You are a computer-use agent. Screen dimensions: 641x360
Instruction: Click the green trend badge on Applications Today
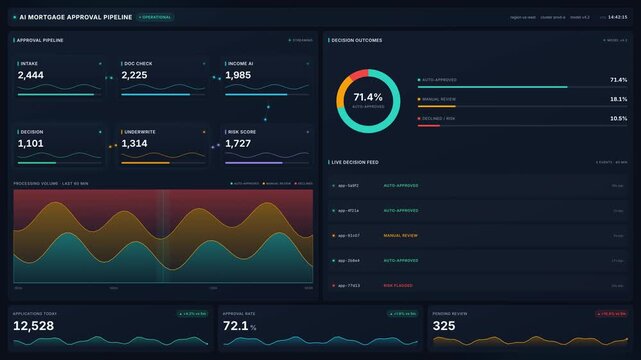(193, 314)
